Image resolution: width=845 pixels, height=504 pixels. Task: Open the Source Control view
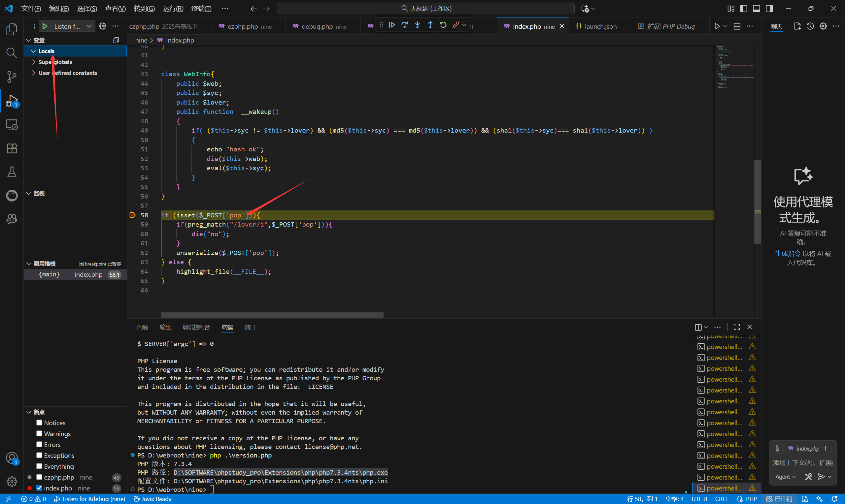(12, 77)
